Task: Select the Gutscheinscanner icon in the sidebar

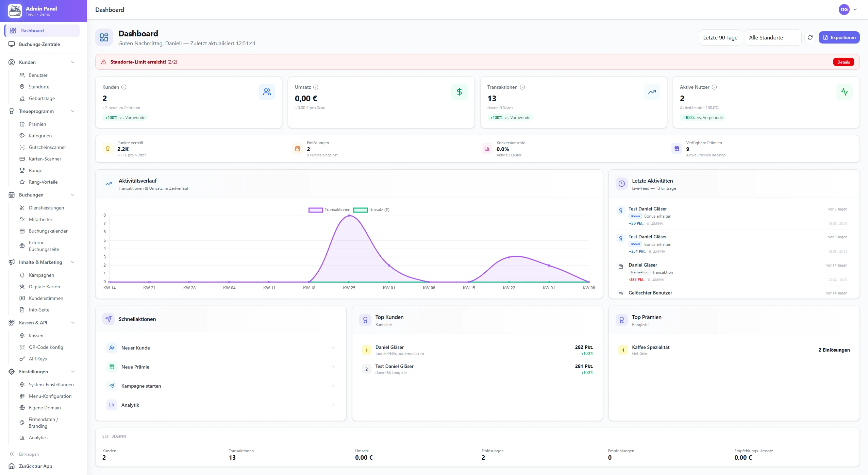Action: (x=22, y=147)
